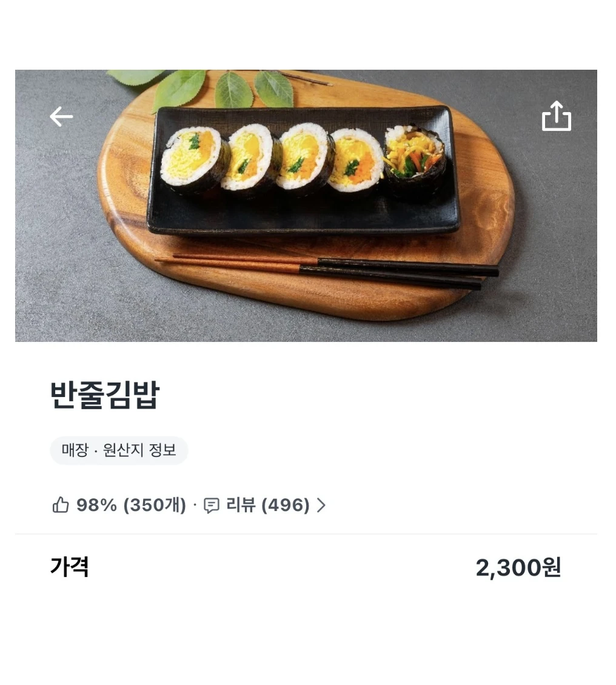This screenshot has width=616, height=685.
Task: Open the 리뷰 (496) link
Action: pyautogui.click(x=267, y=505)
